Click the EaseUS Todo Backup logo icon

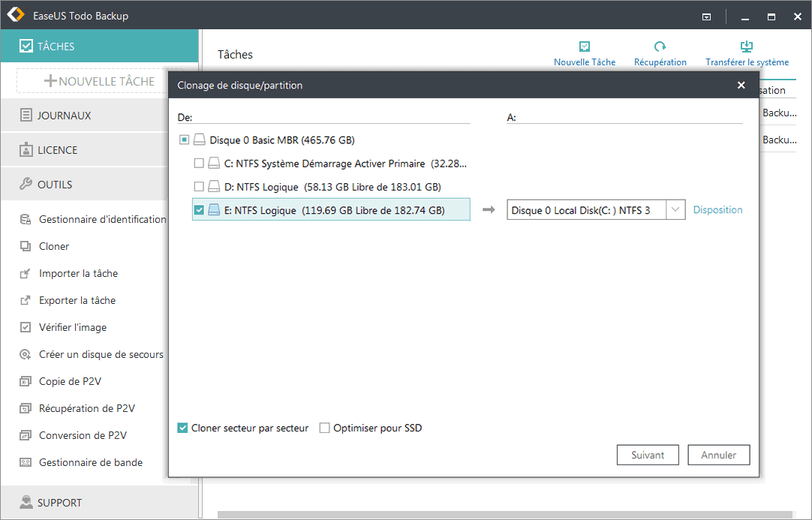point(16,14)
